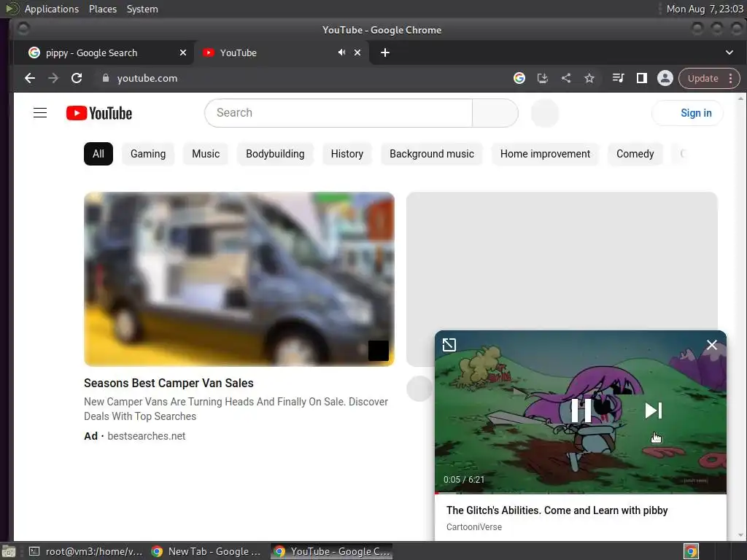Click the install app icon in toolbar
Viewport: 747px width, 560px height.
543,78
